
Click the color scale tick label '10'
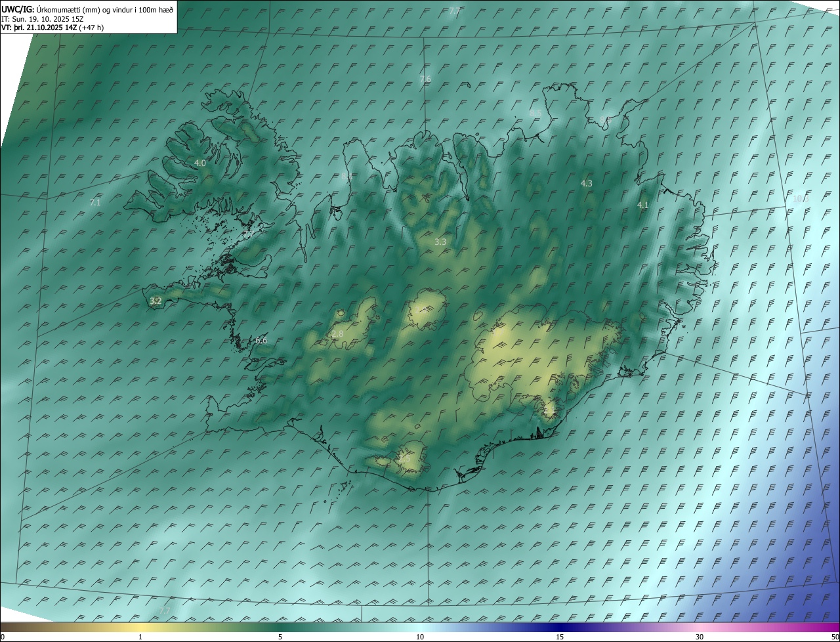pos(420,637)
